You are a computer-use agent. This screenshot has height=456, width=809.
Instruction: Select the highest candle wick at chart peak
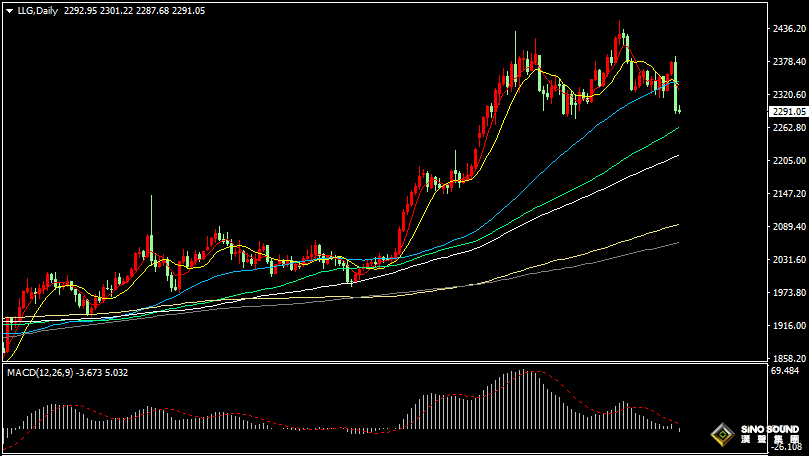[x=620, y=25]
